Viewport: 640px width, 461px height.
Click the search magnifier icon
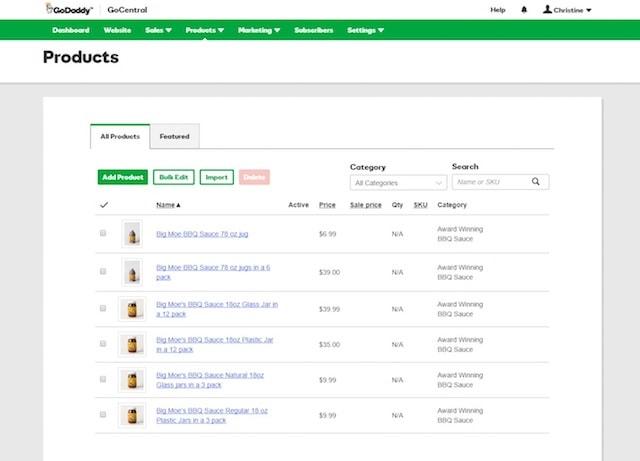[x=536, y=182]
